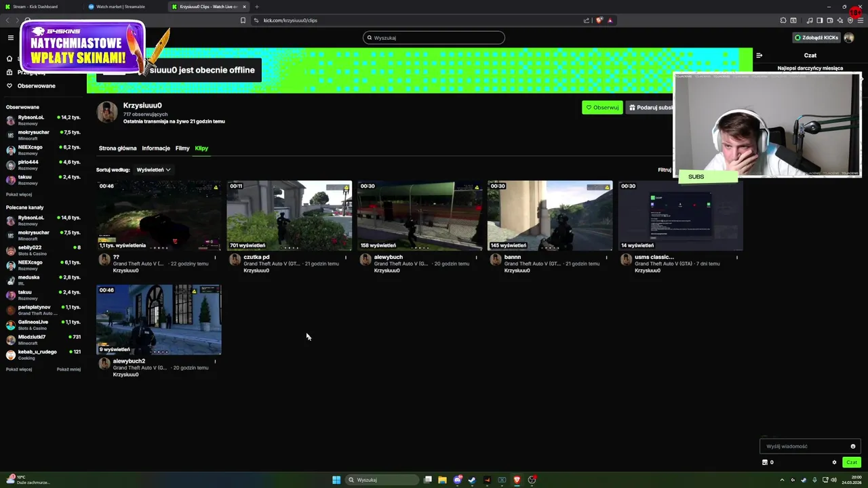Click the 'Podaruj suby' gift button
868x488 pixels.
coord(650,107)
